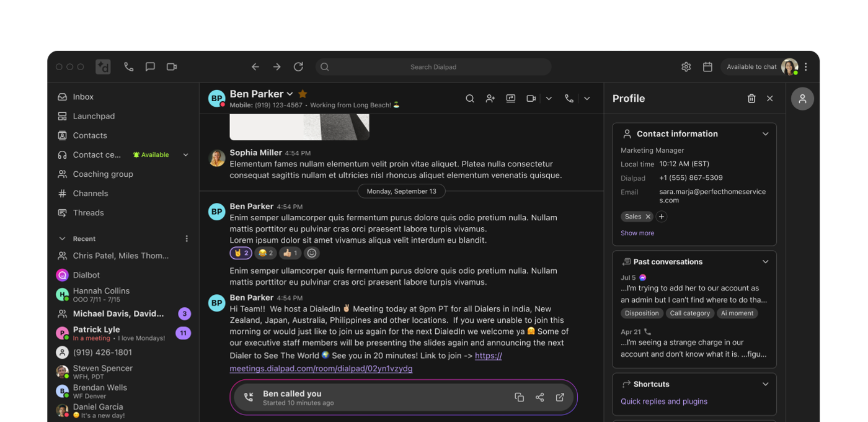The width and height of the screenshot is (868, 422).
Task: Open the video meeting icon in top bar
Action: click(172, 67)
